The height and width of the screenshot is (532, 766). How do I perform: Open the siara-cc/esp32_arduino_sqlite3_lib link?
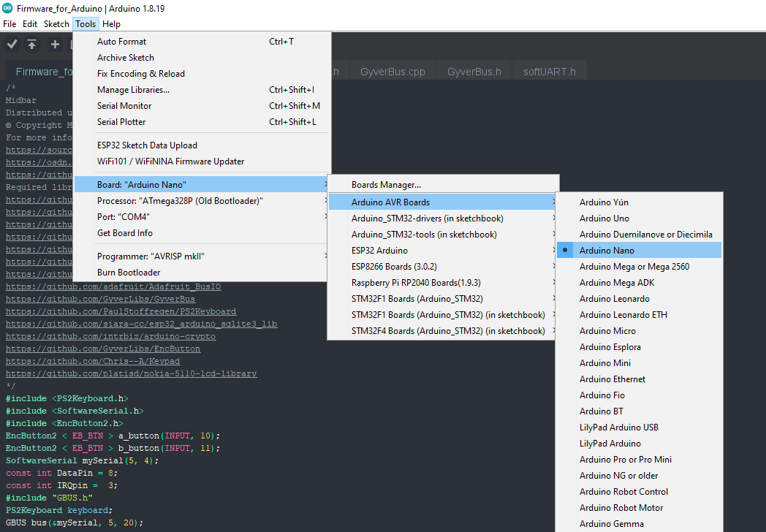[x=142, y=324]
